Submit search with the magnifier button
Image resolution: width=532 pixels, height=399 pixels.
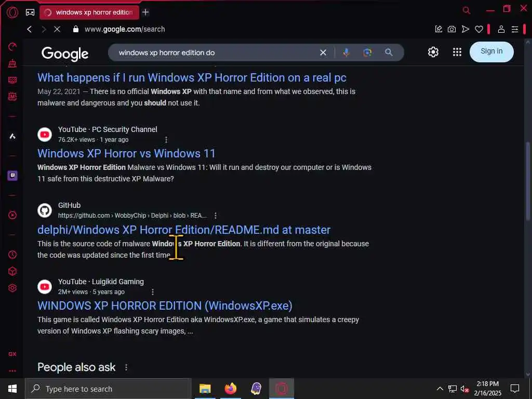[389, 52]
